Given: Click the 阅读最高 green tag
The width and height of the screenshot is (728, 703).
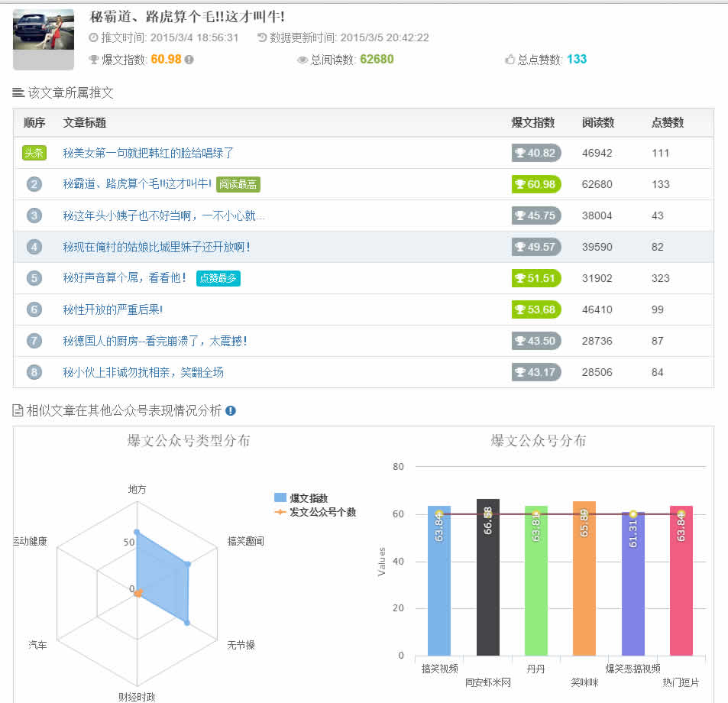Looking at the screenshot, I should click(x=238, y=184).
